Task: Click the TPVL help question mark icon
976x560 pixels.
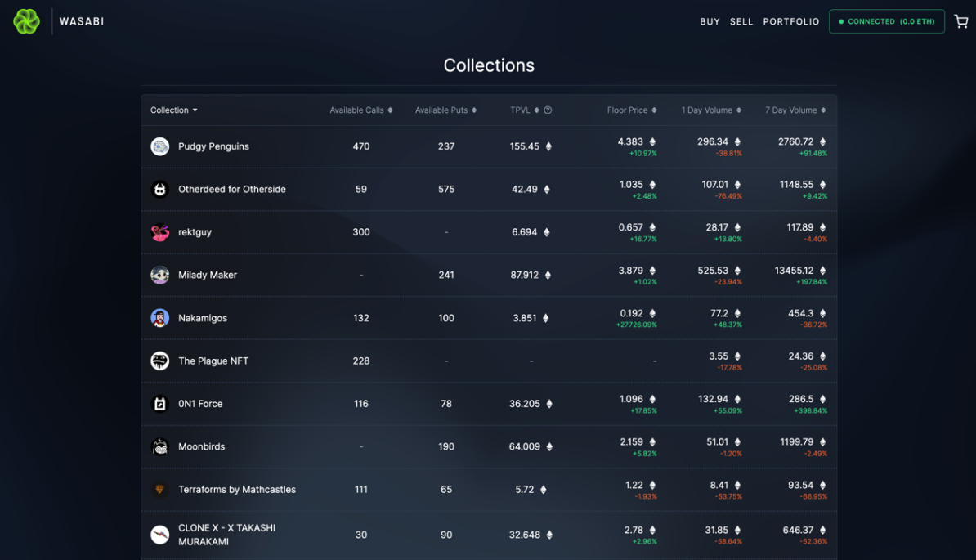Action: (548, 110)
